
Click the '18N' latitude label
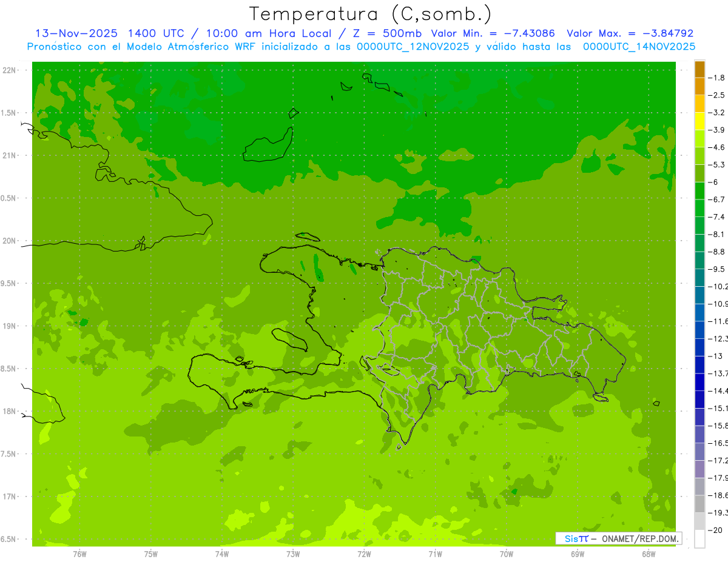click(9, 412)
